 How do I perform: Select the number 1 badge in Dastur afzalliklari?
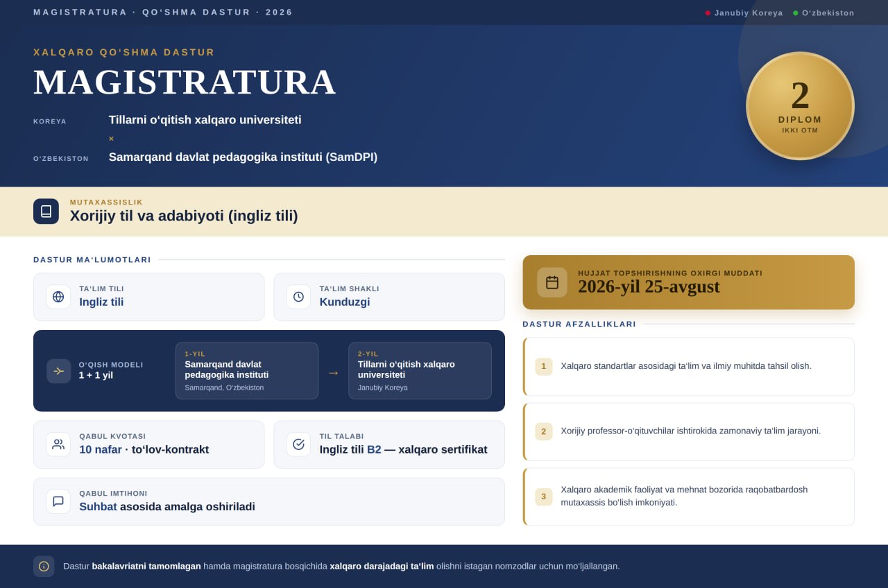(544, 366)
